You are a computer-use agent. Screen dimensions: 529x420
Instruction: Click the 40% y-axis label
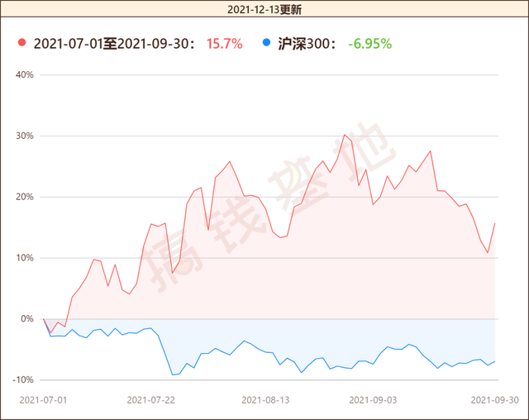[25, 74]
